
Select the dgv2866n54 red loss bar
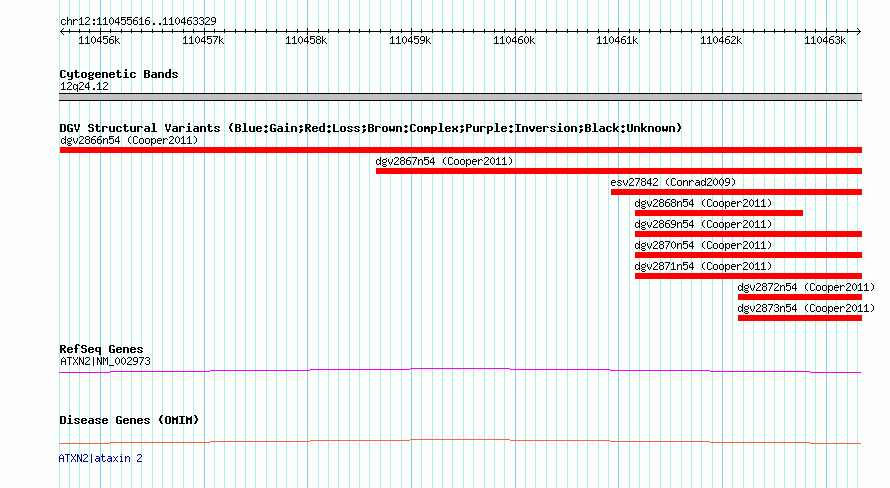click(460, 150)
